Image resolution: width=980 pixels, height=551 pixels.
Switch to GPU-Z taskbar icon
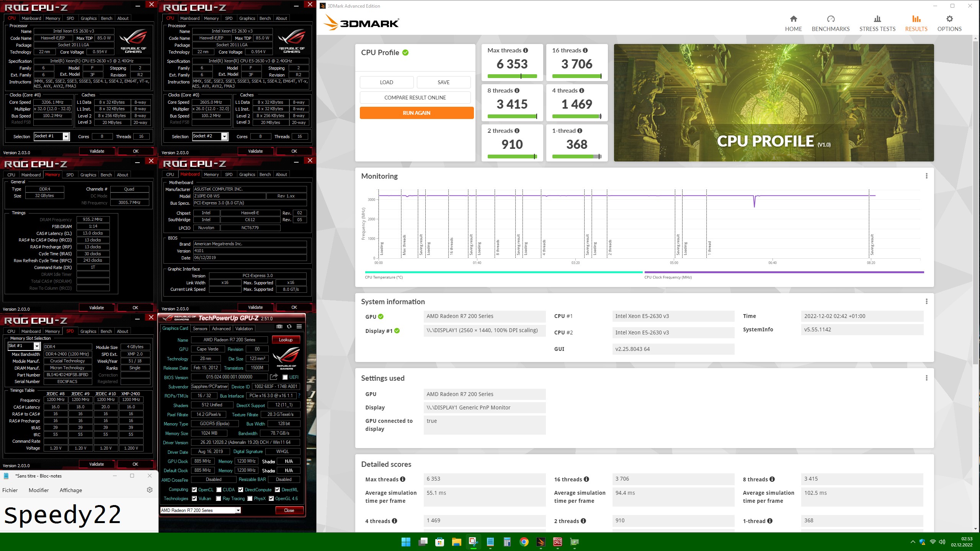pos(575,542)
